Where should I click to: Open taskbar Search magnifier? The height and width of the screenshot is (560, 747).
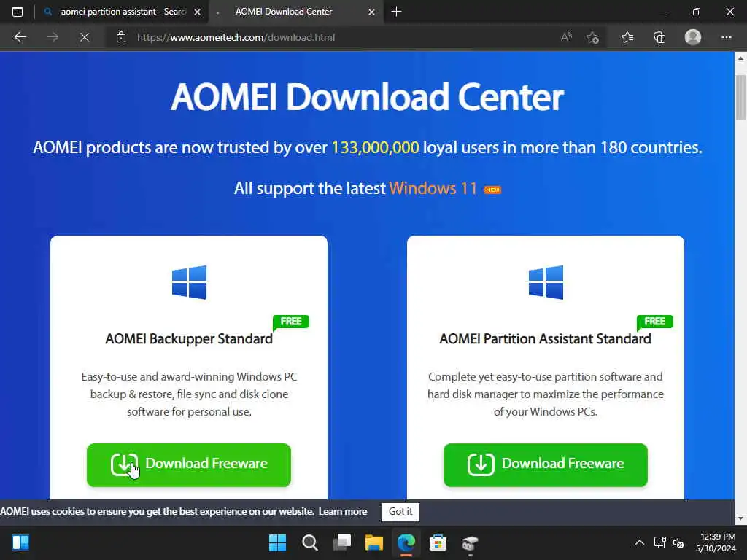tap(309, 542)
